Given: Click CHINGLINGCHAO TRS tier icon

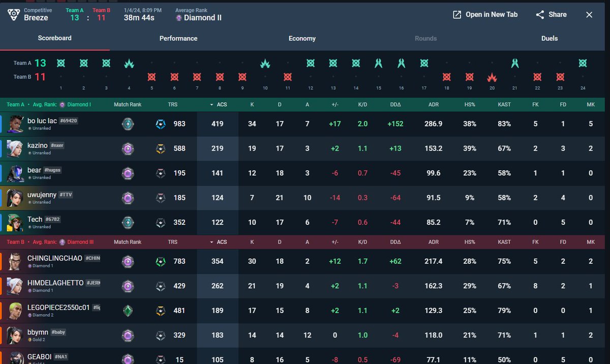Looking at the screenshot, I should coord(160,261).
